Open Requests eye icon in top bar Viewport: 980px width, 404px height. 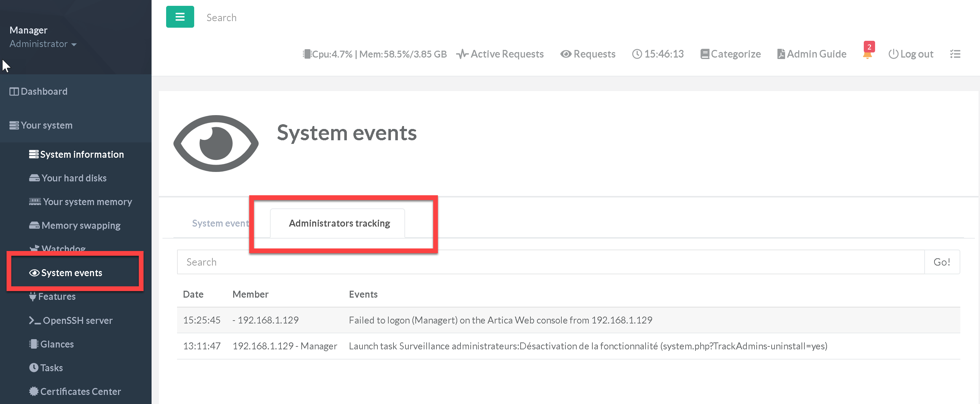(565, 54)
